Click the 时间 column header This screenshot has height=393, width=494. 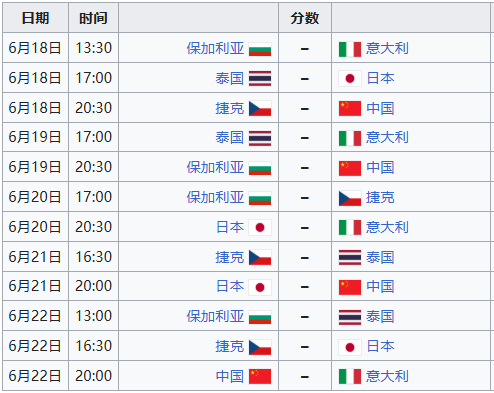[x=93, y=18]
